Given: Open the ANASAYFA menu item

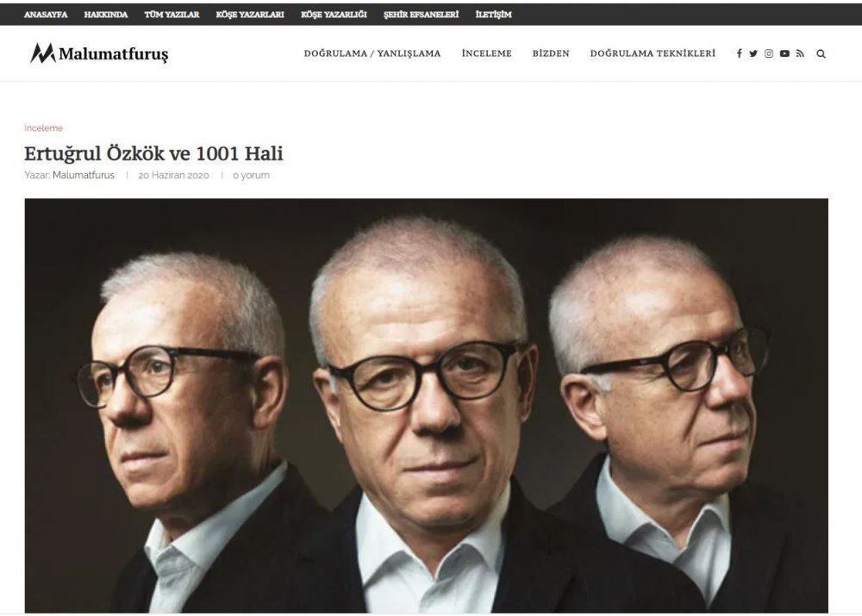Looking at the screenshot, I should pos(46,15).
